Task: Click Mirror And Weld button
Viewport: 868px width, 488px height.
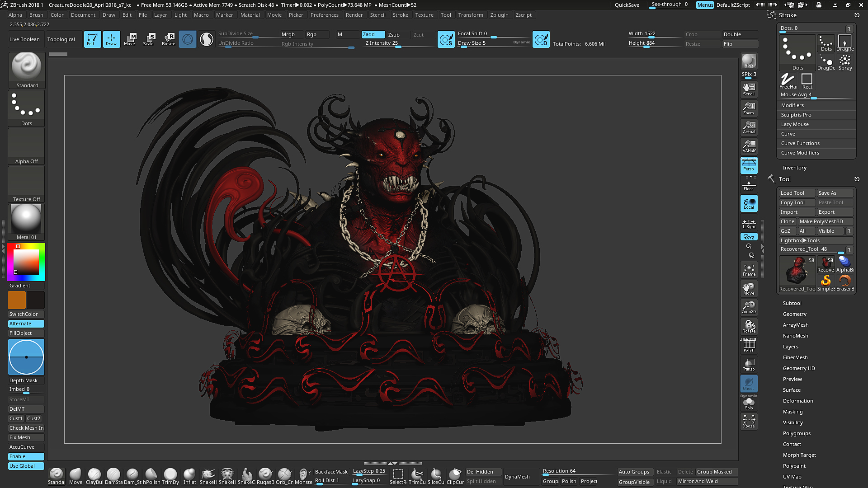Action: click(x=707, y=481)
